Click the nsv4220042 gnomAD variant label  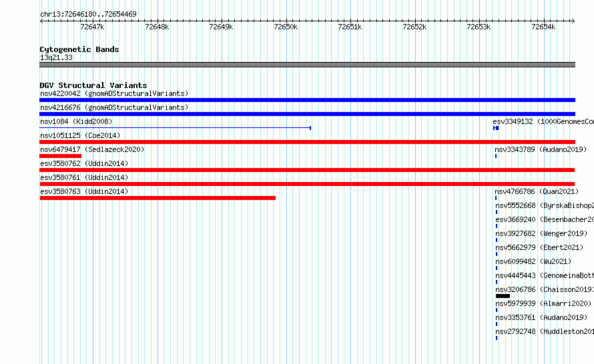click(114, 93)
